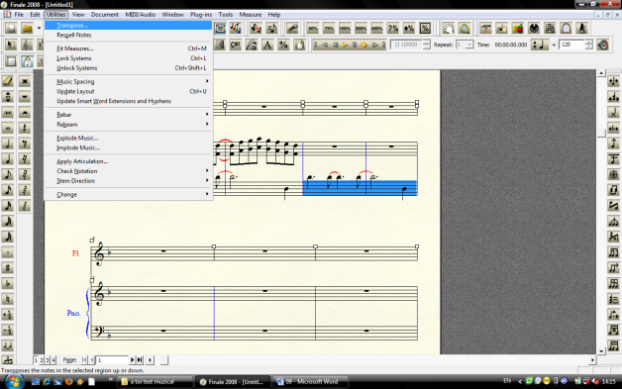
Task: Set view zoom to 200%
Action: click(361, 29)
